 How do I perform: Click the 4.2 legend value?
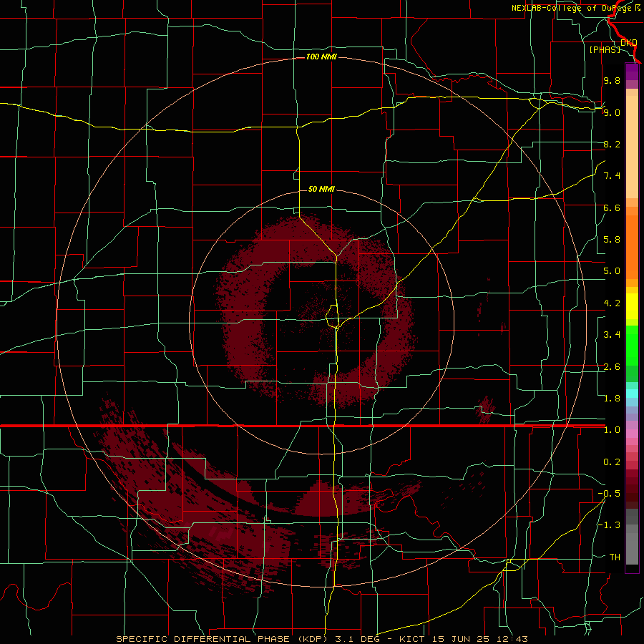tap(612, 303)
